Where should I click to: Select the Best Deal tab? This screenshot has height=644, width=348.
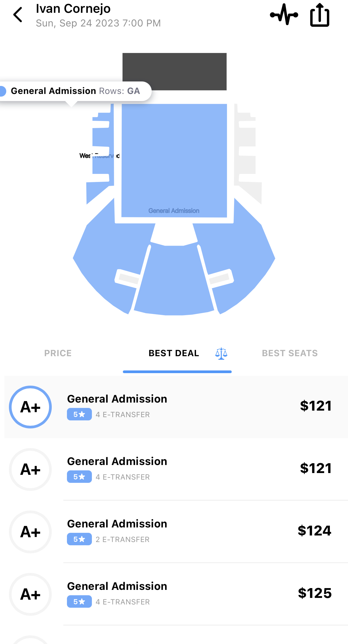[x=174, y=353]
